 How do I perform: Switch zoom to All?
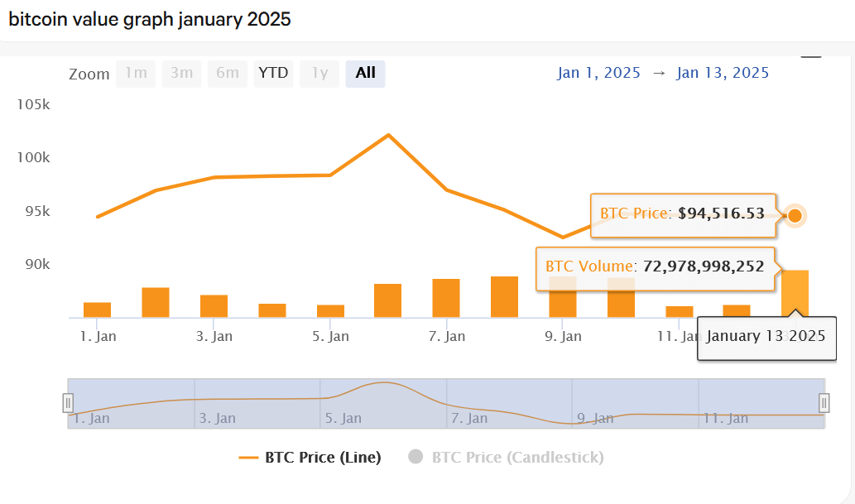365,73
